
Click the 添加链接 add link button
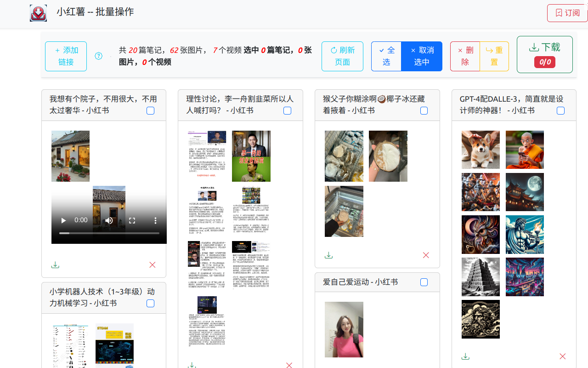[x=66, y=56]
